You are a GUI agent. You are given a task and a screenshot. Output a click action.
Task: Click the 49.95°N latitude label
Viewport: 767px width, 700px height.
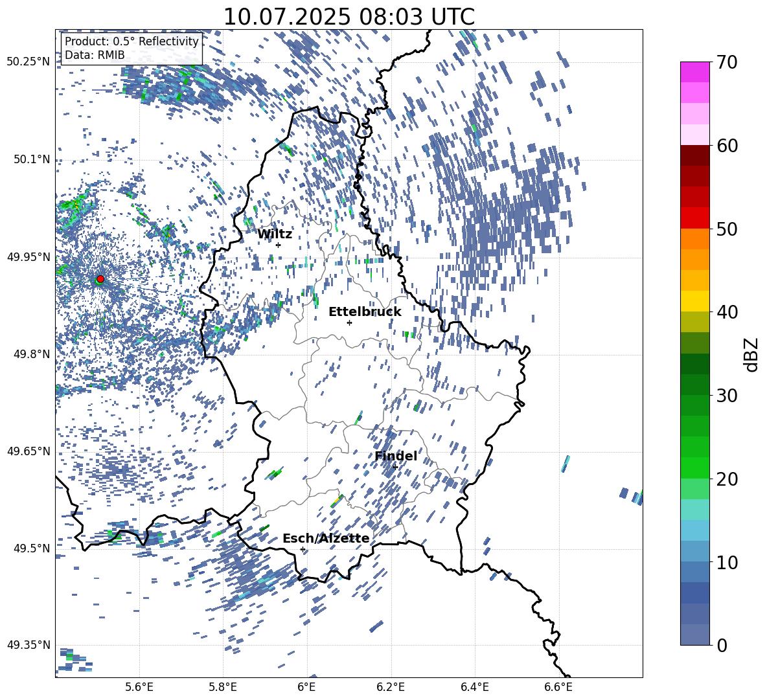[29, 256]
